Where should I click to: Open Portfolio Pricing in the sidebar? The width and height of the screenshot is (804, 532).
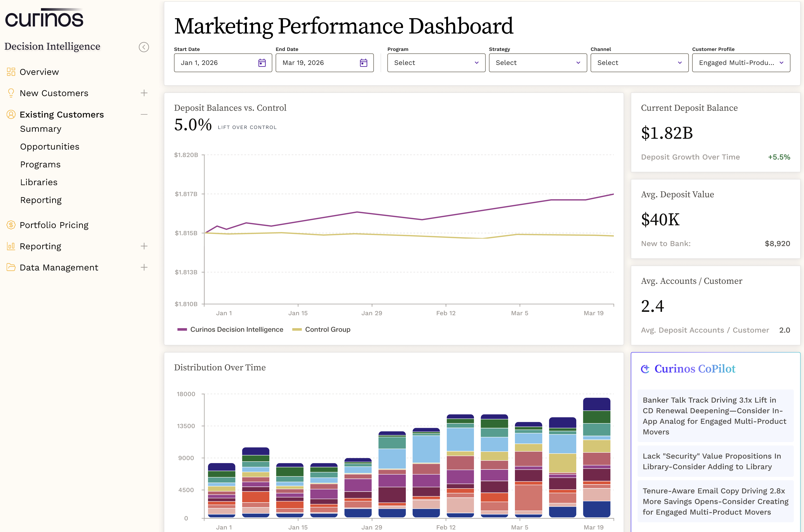tap(54, 225)
